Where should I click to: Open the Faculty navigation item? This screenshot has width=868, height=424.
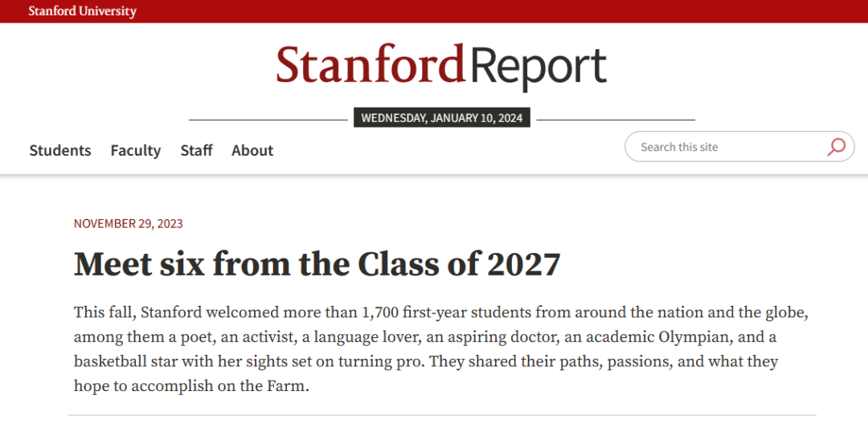coord(136,150)
